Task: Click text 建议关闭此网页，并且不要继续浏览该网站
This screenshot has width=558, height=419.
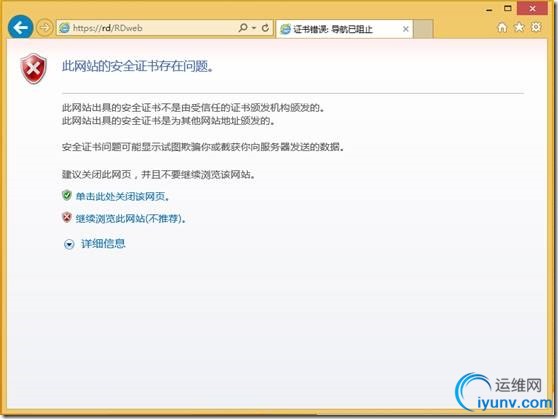Action: click(158, 174)
